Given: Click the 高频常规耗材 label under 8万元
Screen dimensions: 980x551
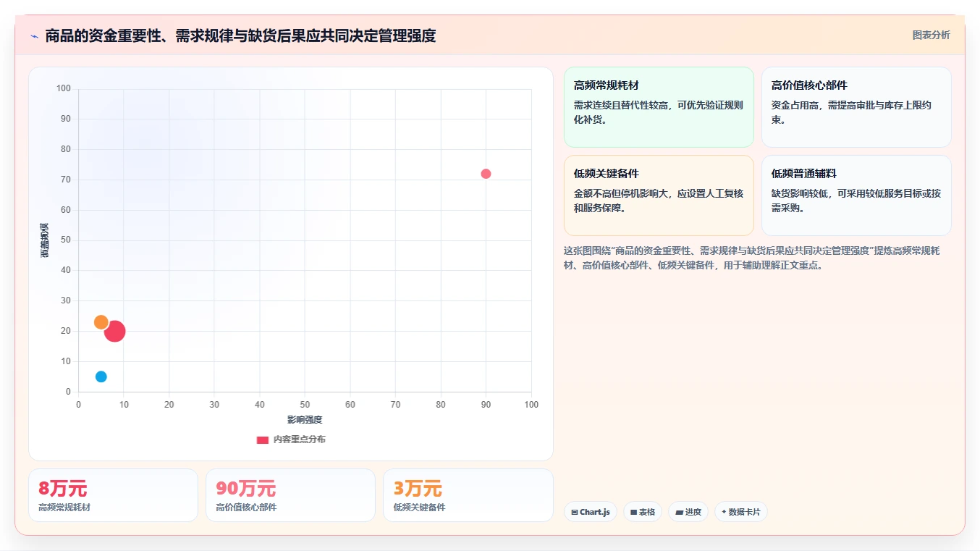Looking at the screenshot, I should [x=64, y=508].
